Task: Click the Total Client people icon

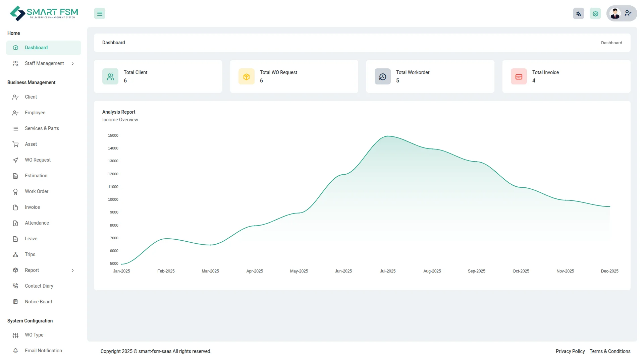Action: pos(110,77)
